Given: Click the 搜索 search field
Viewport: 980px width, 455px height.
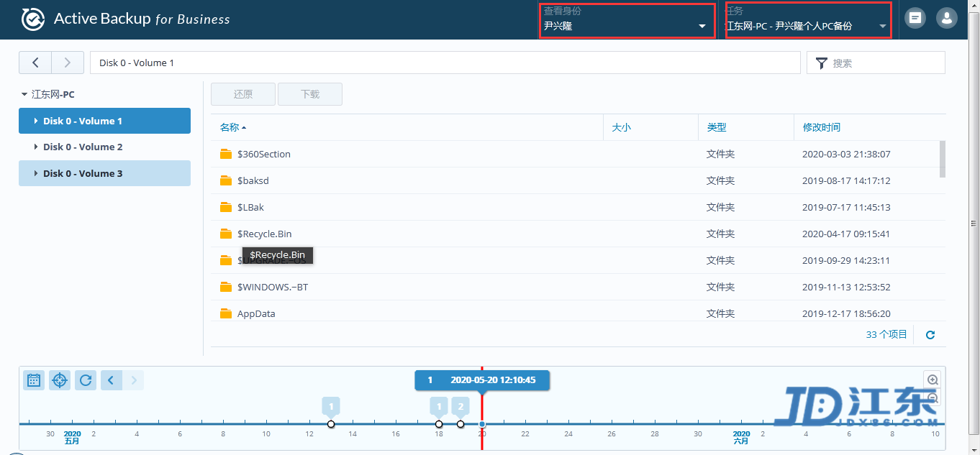Looking at the screenshot, I should pyautogui.click(x=876, y=63).
